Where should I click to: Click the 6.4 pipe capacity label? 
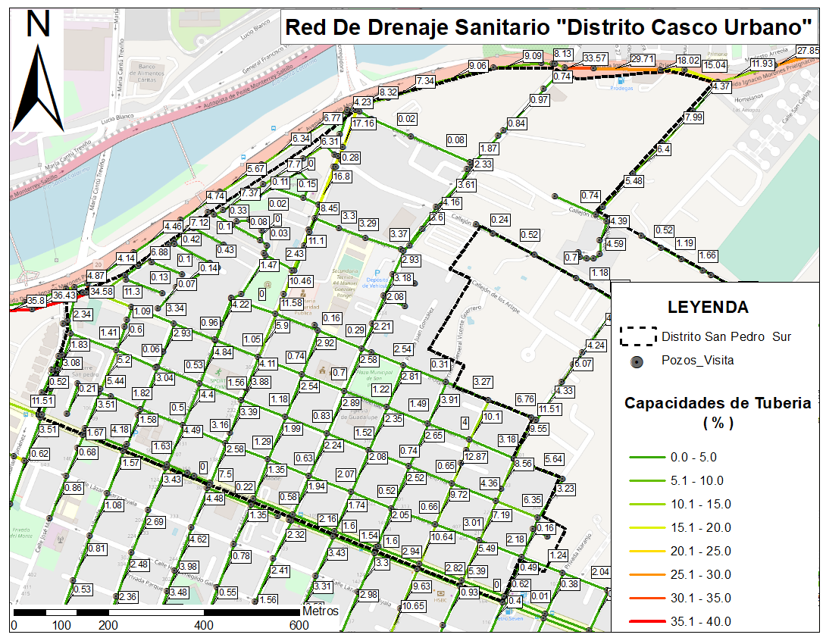663,149
